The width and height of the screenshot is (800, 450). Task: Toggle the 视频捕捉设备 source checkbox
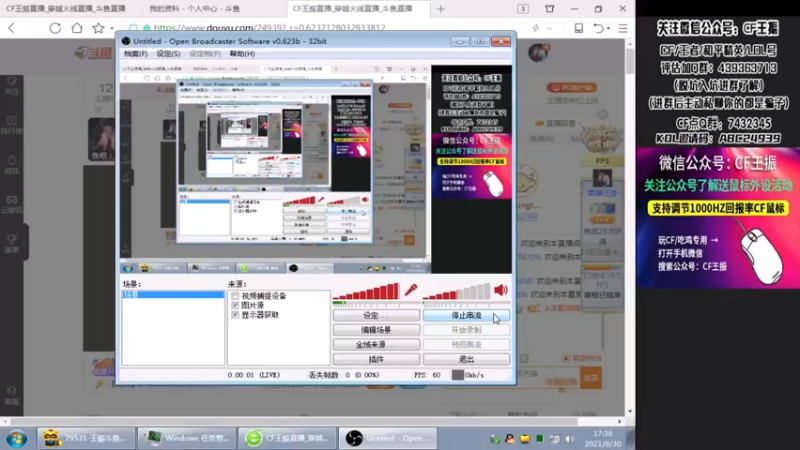tap(235, 296)
